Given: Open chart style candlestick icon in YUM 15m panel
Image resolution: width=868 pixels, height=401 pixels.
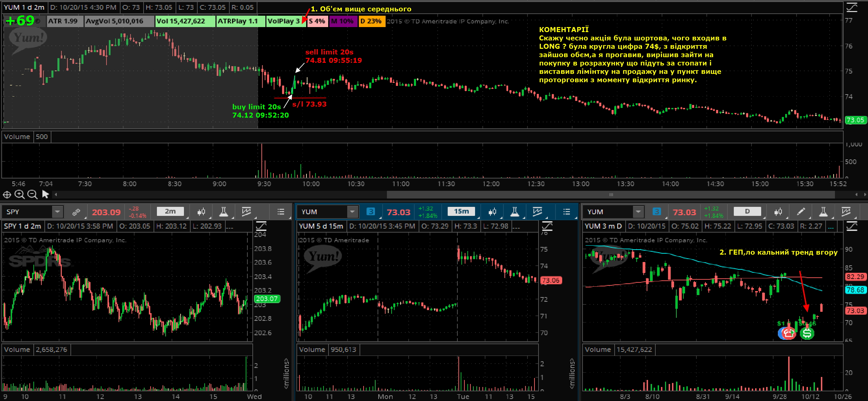Looking at the screenshot, I should click(492, 212).
